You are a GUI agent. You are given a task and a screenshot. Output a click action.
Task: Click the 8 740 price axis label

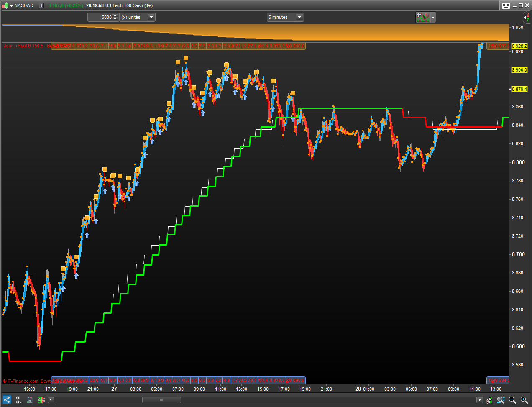click(518, 218)
